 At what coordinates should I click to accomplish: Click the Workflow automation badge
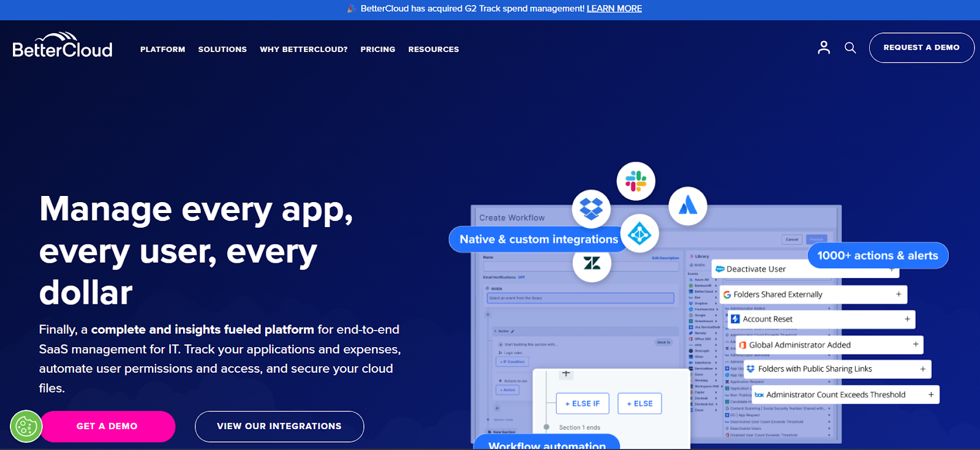[547, 443]
